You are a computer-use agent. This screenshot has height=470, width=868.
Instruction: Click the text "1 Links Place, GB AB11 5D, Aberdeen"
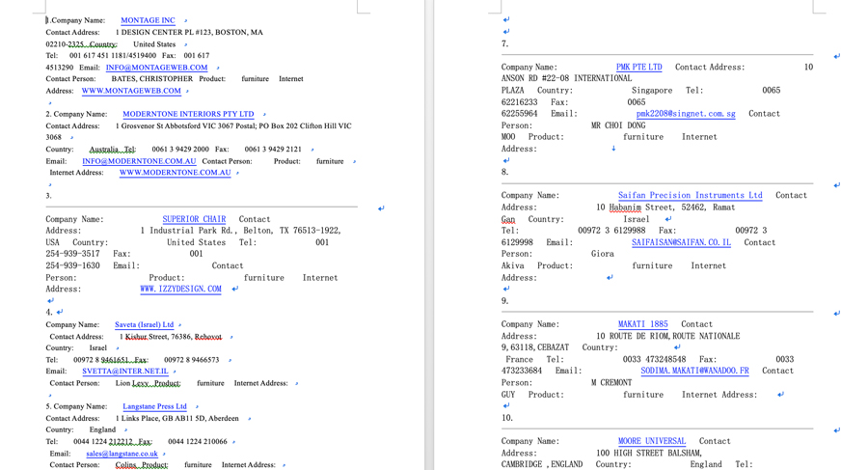click(x=177, y=419)
